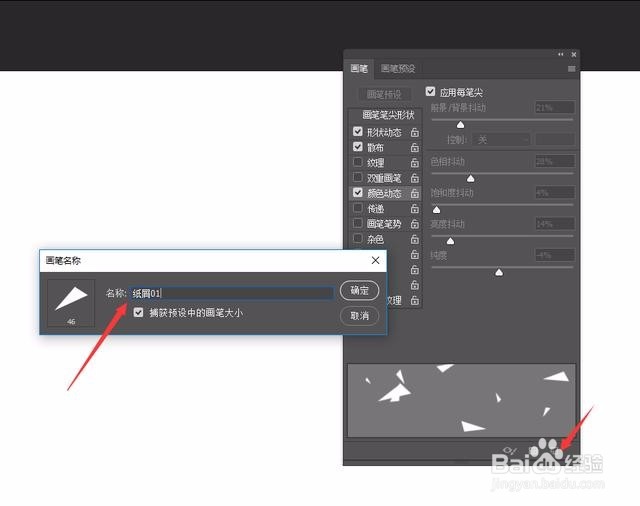Toggle the 应用每笔尖 checkbox
The height and width of the screenshot is (506, 640).
[430, 91]
